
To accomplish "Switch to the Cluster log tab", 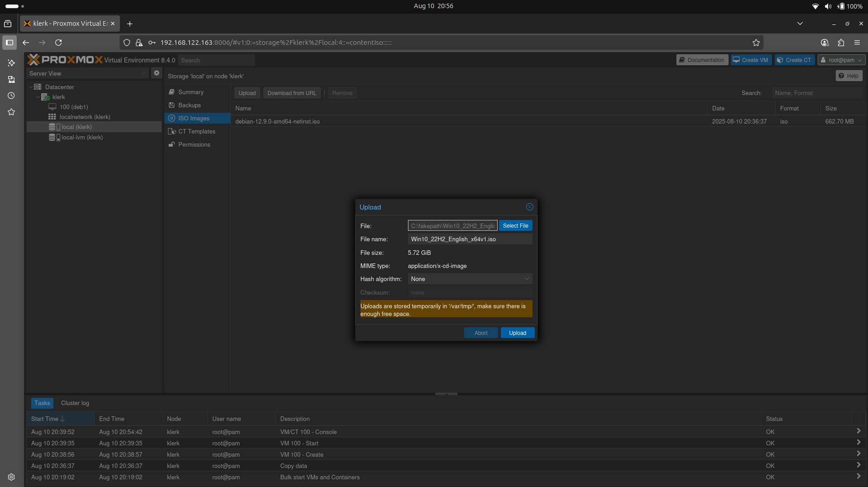I will 75,403.
